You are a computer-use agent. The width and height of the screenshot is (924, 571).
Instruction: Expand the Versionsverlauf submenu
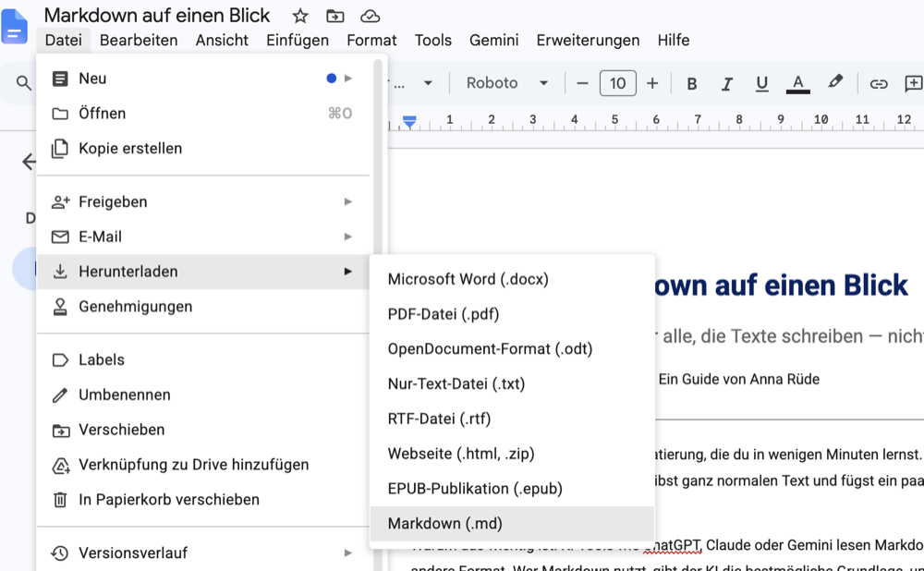coord(203,553)
